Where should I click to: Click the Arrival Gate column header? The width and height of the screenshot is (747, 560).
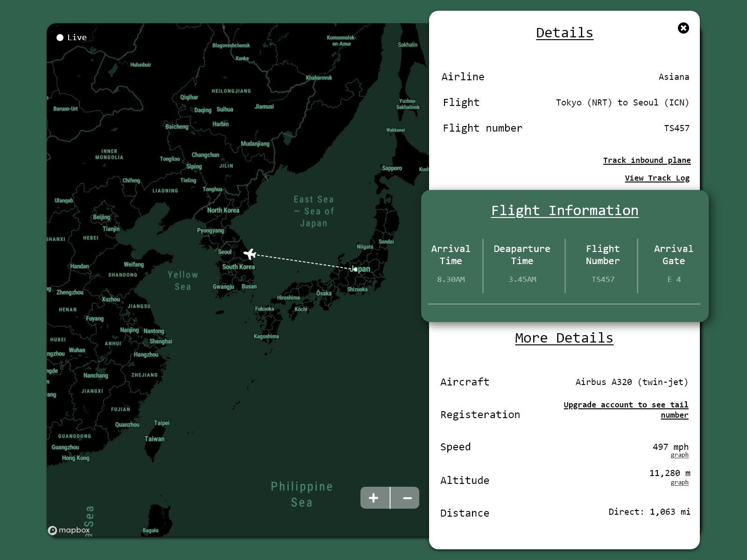[674, 255]
